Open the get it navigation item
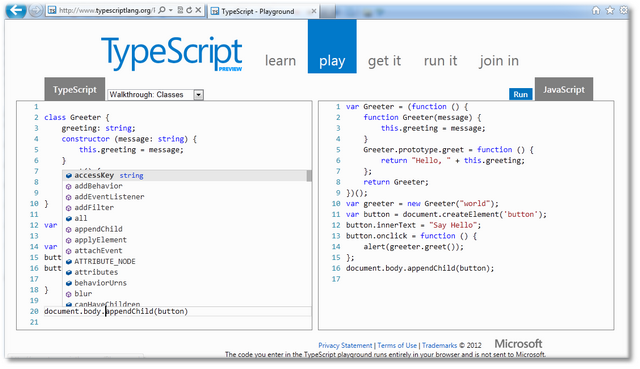 pyautogui.click(x=384, y=61)
